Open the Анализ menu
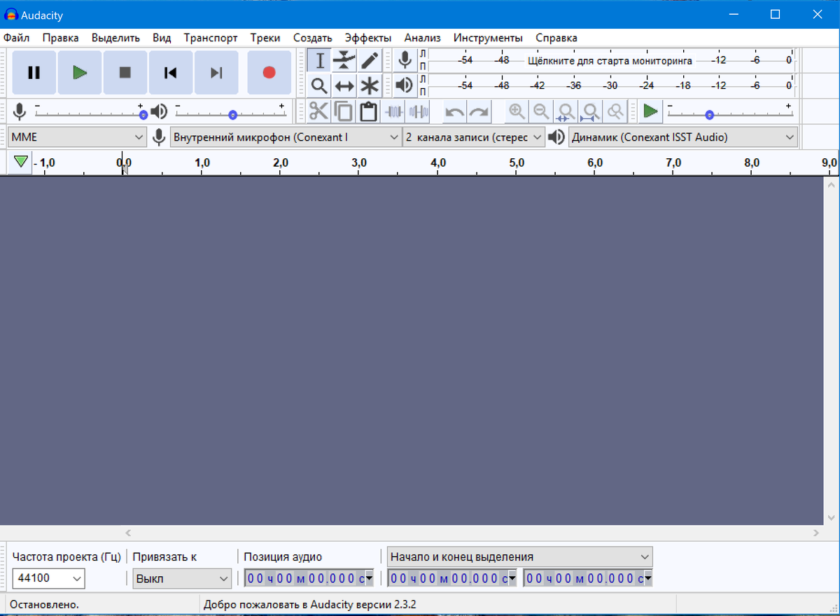Screen dimensions: 840x616 click(422, 38)
